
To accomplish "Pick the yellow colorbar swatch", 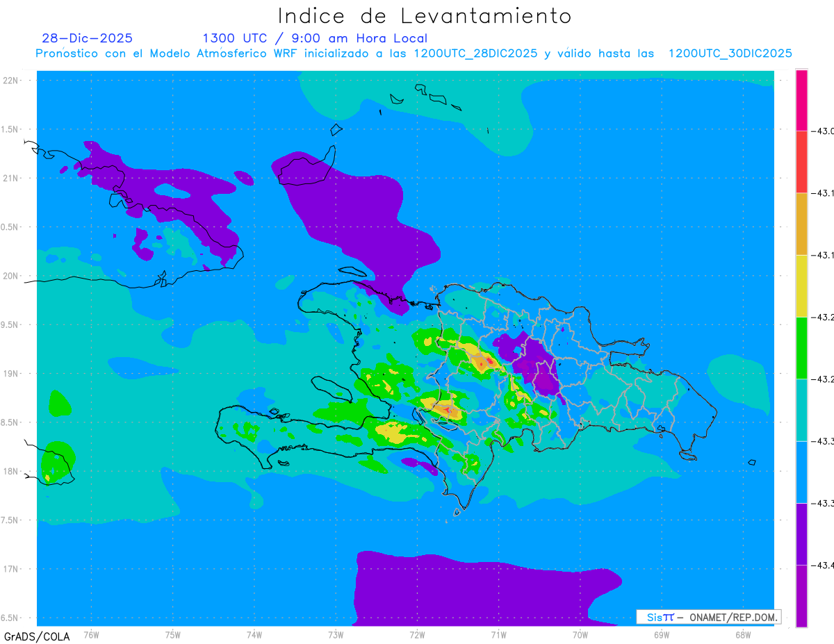I will point(801,286).
